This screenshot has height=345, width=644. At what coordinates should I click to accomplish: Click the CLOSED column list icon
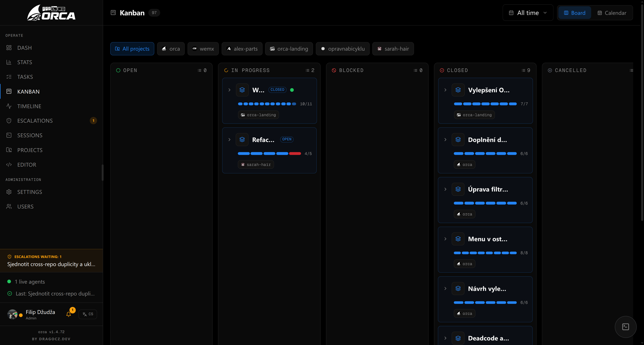(523, 70)
